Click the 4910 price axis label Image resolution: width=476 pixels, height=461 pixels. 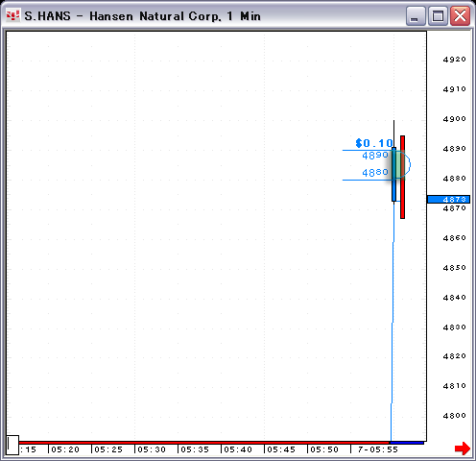click(454, 89)
